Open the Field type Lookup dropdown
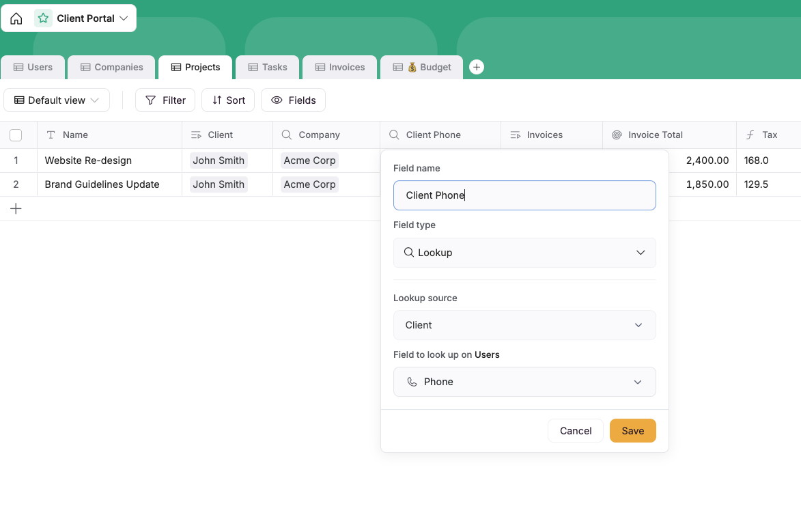This screenshot has width=801, height=532. (524, 253)
